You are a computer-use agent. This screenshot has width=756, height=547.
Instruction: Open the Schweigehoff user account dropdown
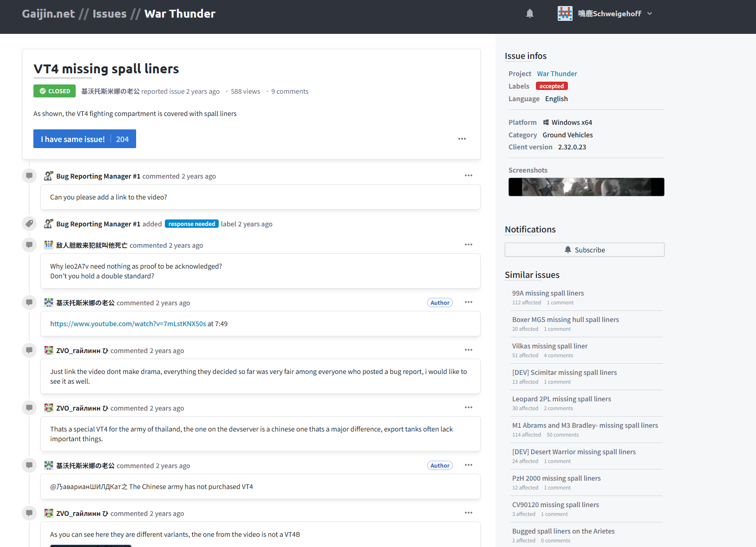click(650, 13)
